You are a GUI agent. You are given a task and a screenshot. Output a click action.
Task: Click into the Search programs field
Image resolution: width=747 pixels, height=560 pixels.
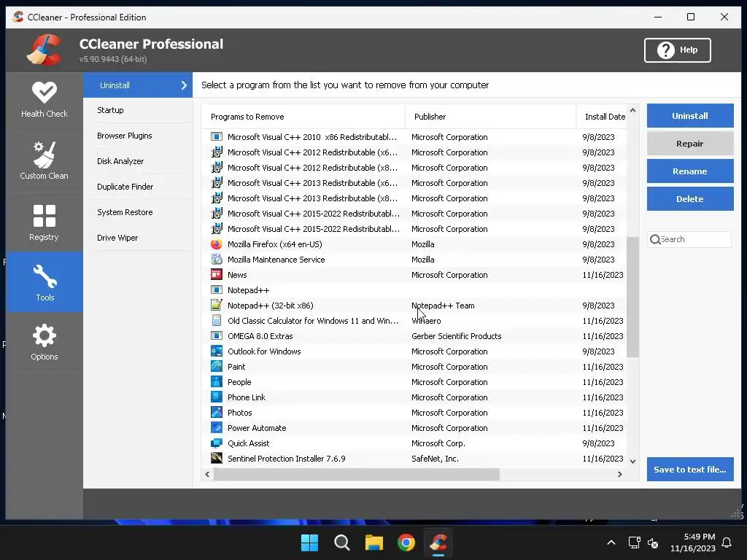click(689, 239)
